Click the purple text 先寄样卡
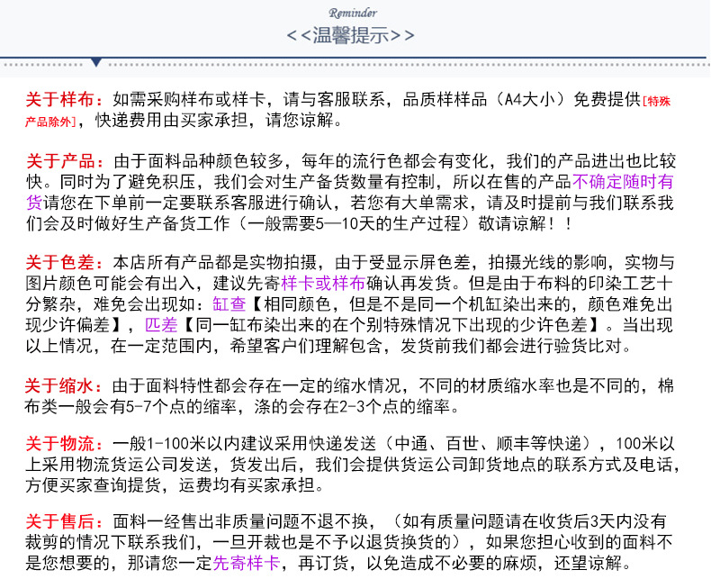Image resolution: width=711 pixels, height=588 pixels. [247, 564]
